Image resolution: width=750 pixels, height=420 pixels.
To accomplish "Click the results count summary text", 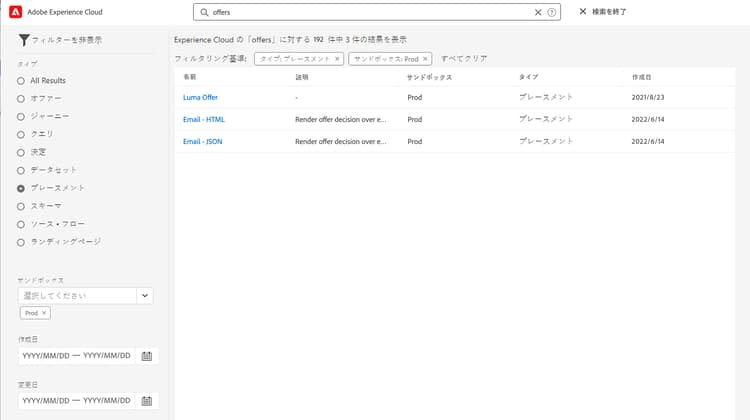I will pyautogui.click(x=290, y=40).
